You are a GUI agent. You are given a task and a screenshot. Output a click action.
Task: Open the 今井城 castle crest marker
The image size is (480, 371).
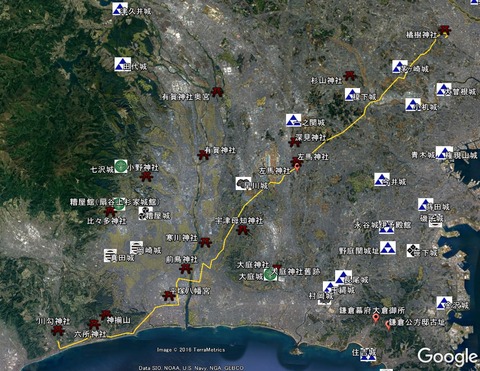pyautogui.click(x=382, y=179)
